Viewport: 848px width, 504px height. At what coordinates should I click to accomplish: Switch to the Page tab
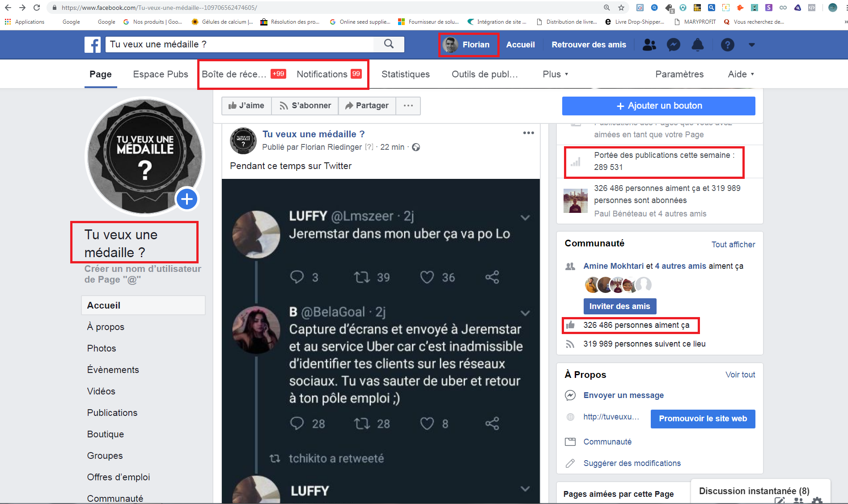tap(101, 74)
